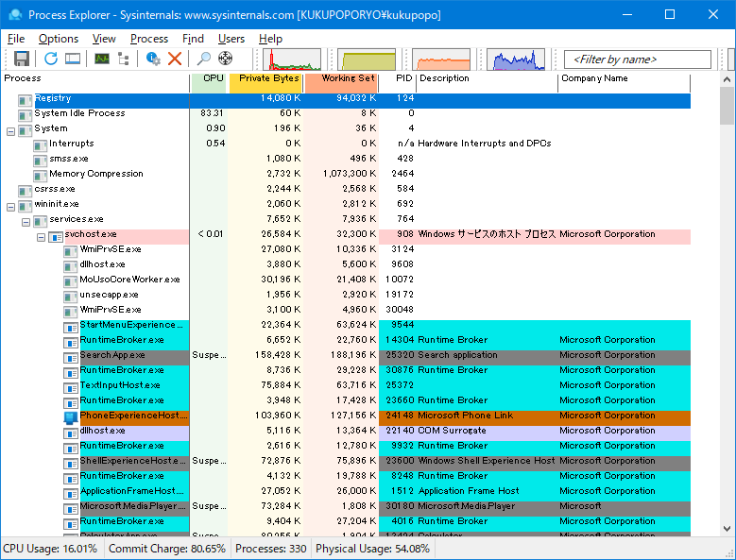This screenshot has height=560, width=736.
Task: Click the unsecapp.exe process icon
Action: (71, 297)
